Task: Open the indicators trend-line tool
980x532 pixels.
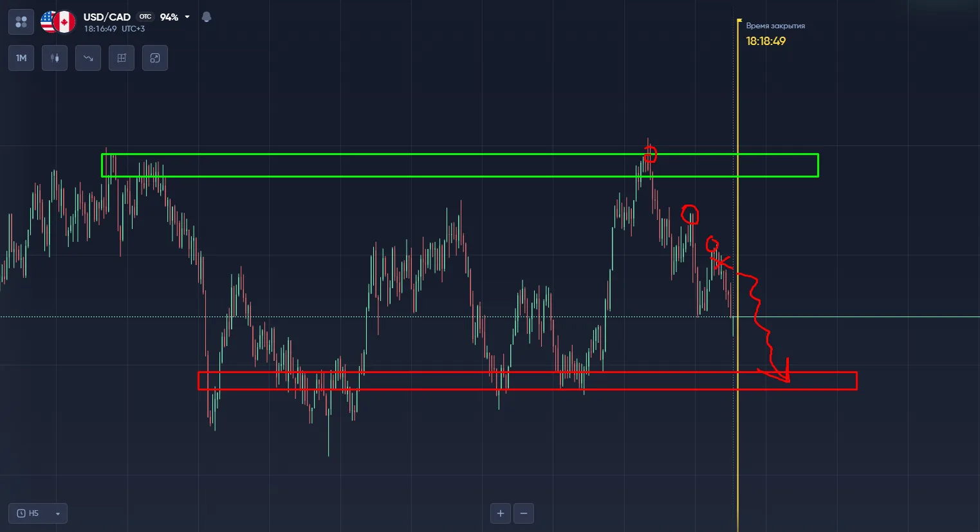Action: tap(88, 58)
